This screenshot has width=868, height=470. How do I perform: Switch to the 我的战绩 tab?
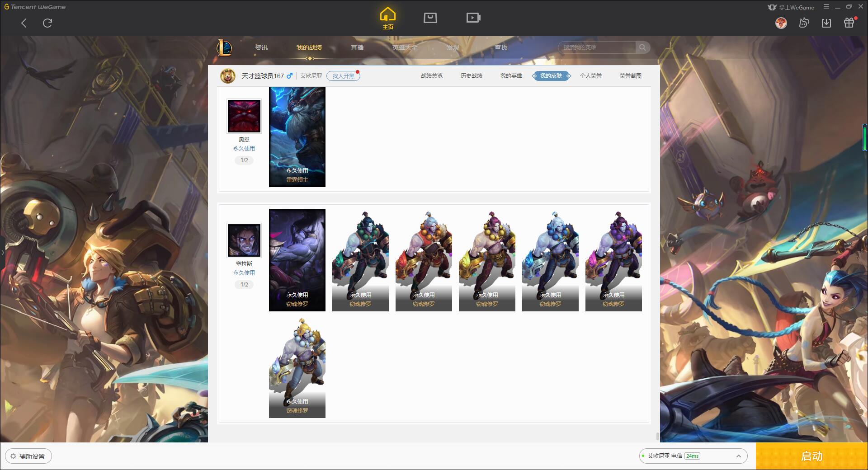pos(309,47)
